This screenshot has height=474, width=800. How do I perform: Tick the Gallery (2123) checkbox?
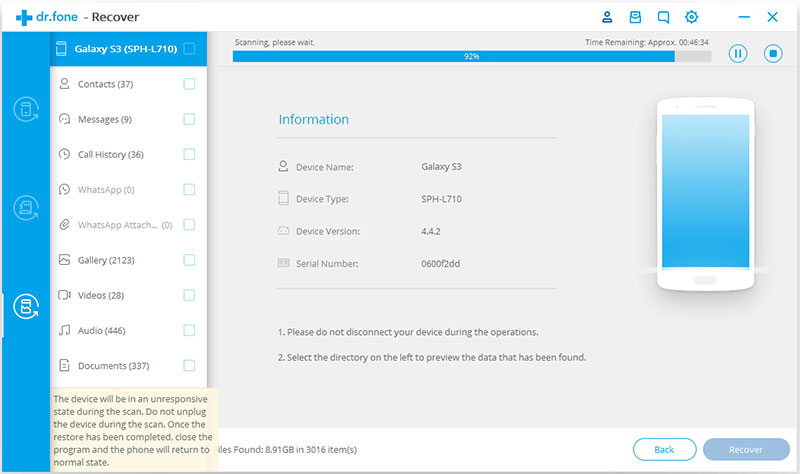[189, 260]
